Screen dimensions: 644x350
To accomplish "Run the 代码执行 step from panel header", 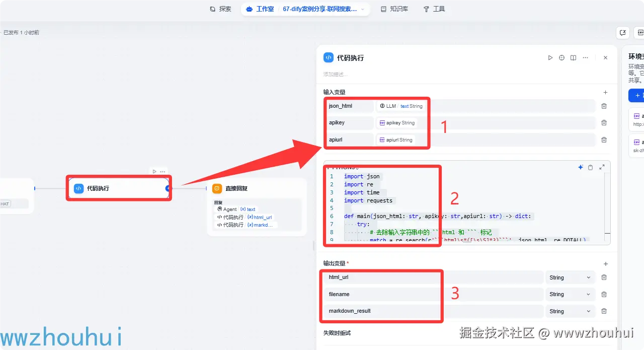I will point(550,58).
